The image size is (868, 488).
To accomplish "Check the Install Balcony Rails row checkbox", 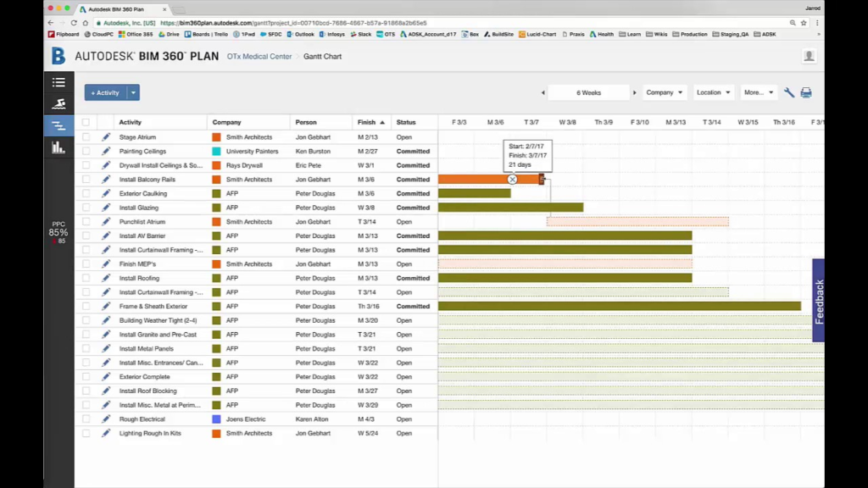I will (86, 180).
